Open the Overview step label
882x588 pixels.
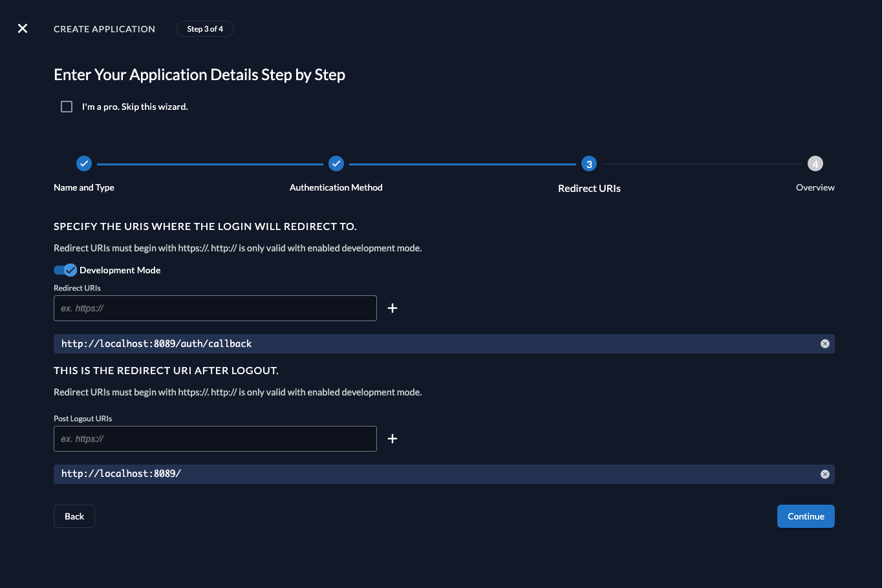[815, 187]
